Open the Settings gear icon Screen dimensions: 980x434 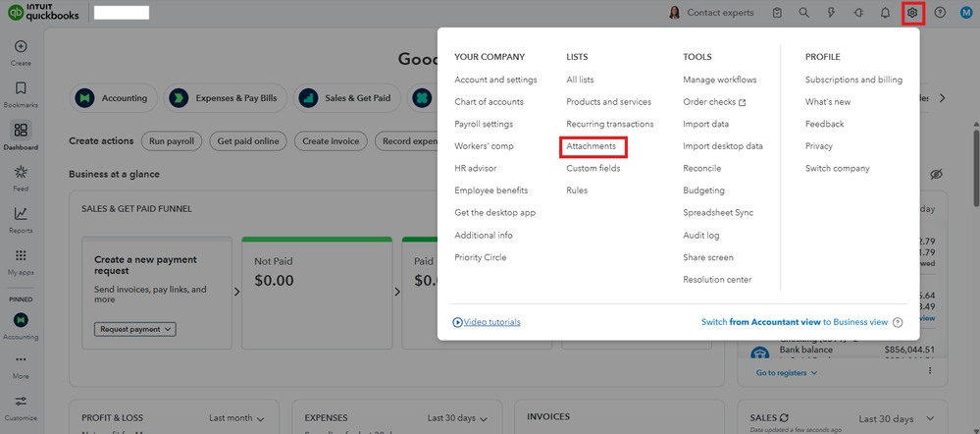tap(913, 13)
